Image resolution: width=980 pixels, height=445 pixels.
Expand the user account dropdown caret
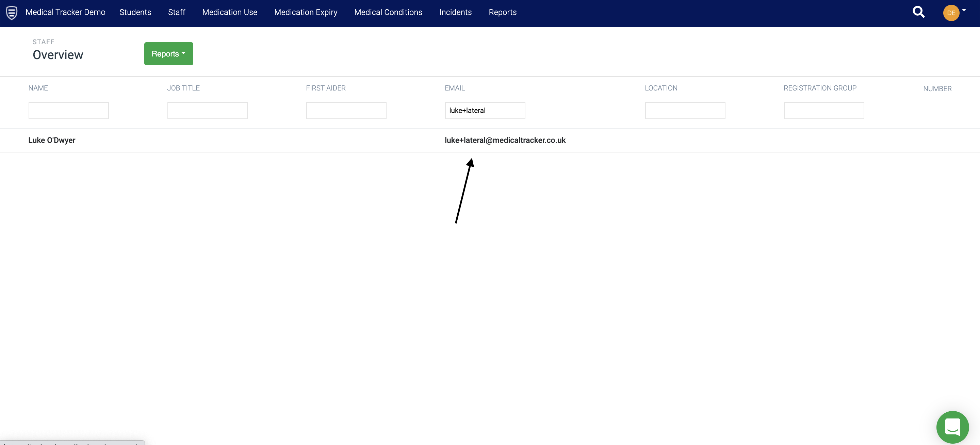964,10
